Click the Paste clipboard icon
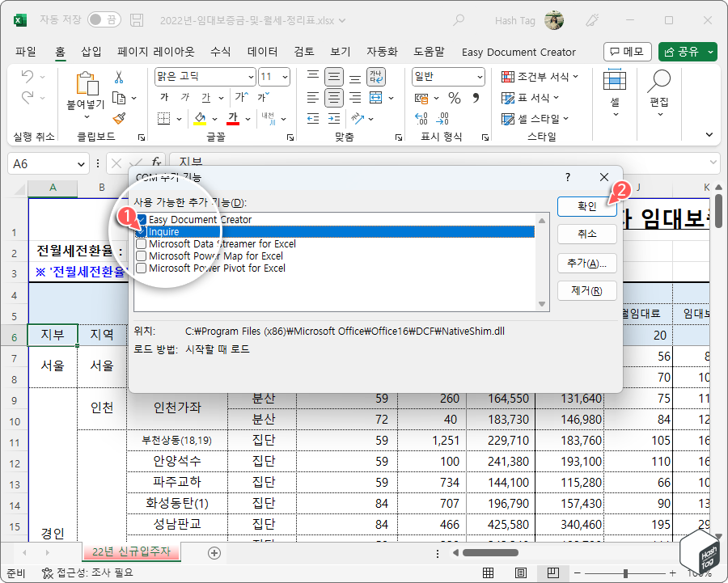The image size is (728, 583). [x=87, y=84]
